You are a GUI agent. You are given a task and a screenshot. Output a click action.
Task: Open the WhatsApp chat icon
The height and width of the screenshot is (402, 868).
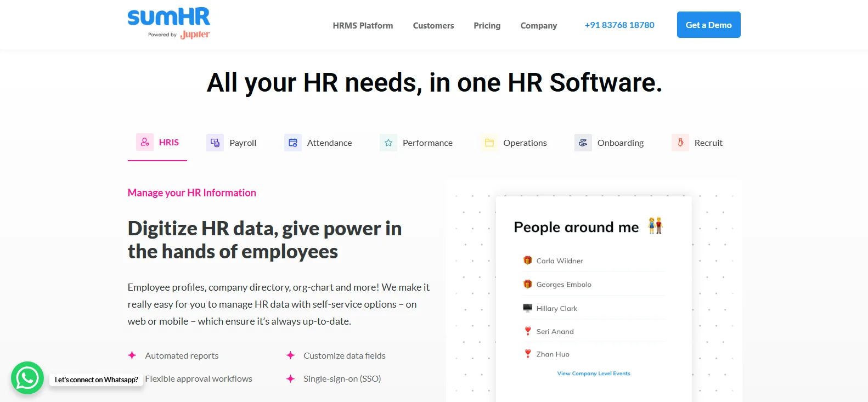pos(27,378)
